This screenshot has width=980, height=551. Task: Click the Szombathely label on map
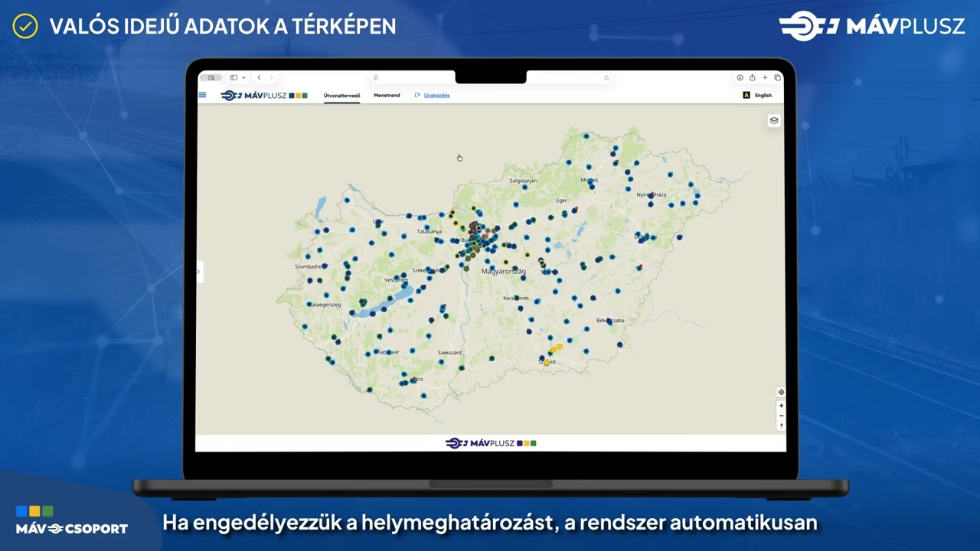[311, 266]
